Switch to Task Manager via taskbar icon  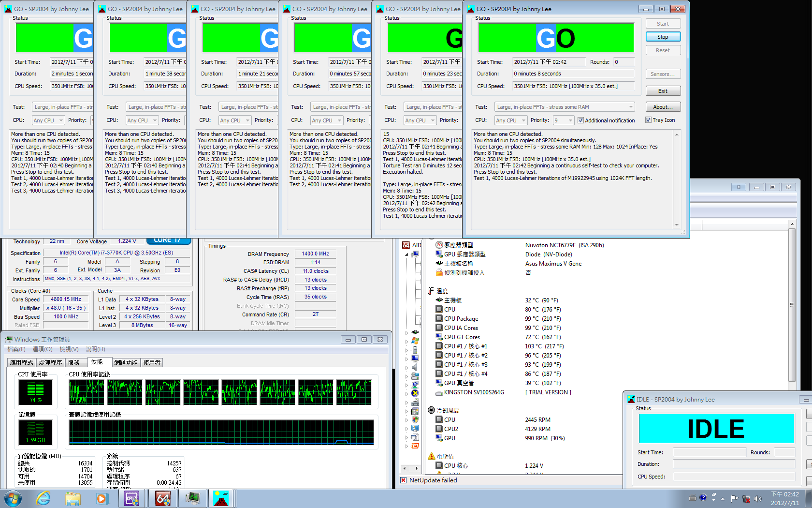[x=193, y=498]
